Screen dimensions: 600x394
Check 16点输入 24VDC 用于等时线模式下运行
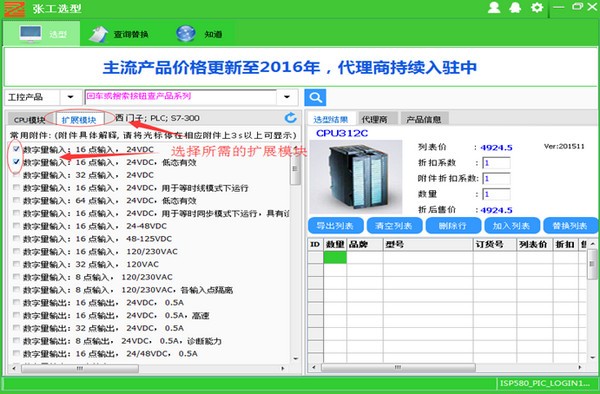pos(16,187)
